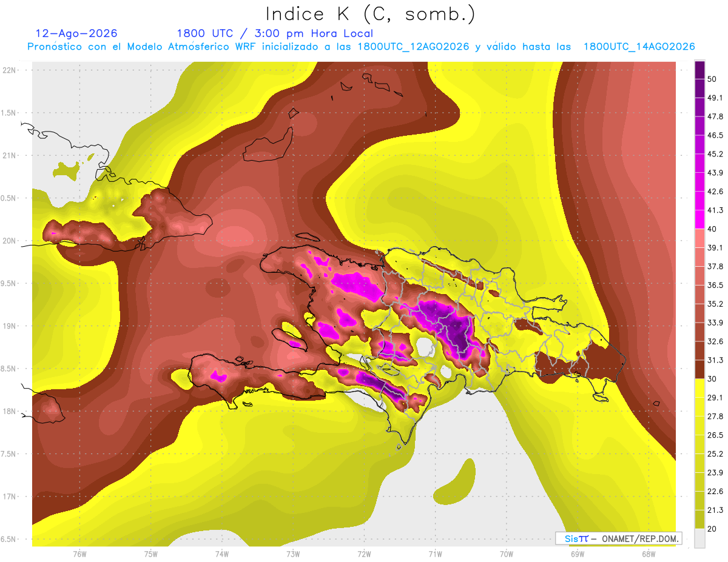
Task: Click the latitude axis label '20N'
Action: [10, 241]
